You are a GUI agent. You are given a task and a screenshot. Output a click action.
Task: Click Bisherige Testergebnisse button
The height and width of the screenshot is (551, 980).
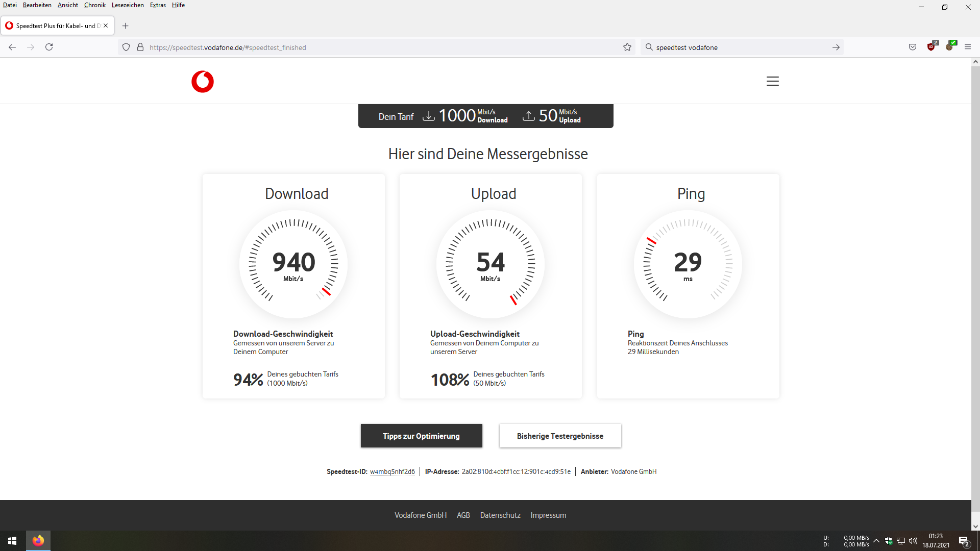[560, 436]
